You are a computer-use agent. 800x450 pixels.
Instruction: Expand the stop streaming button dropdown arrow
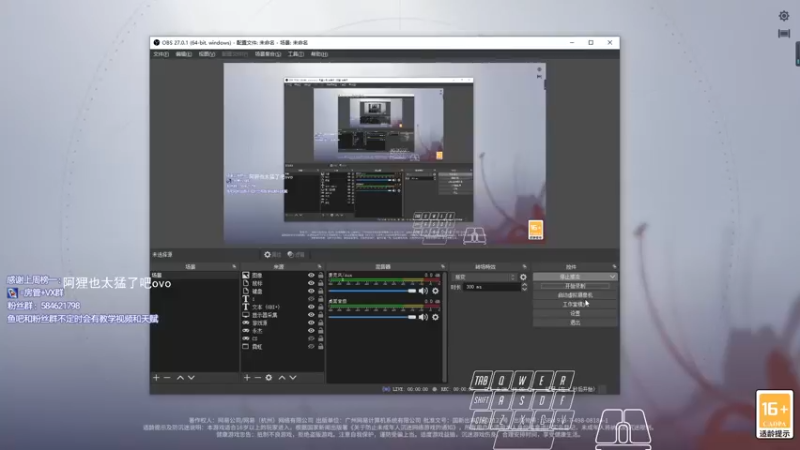point(612,277)
